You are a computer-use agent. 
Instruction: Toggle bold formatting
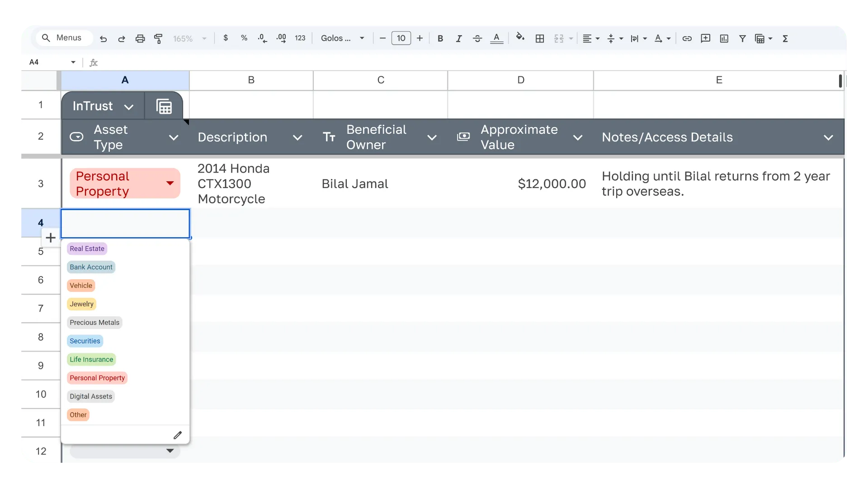(440, 39)
